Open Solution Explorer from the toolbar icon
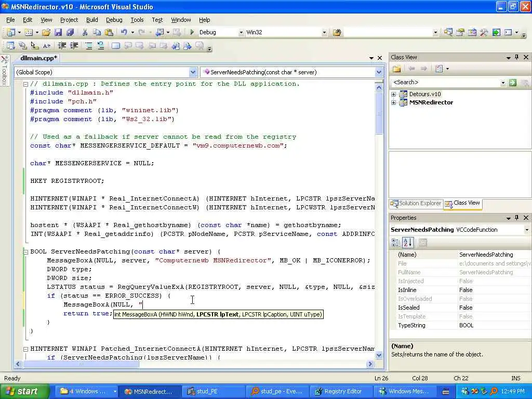Viewport: 532px width, 399px height. click(448, 32)
